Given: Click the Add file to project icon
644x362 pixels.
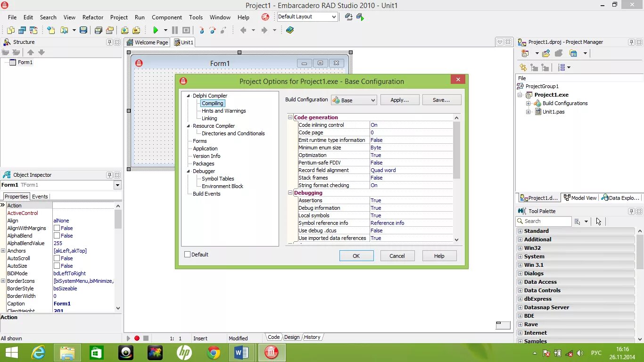Looking at the screenshot, I should click(125, 30).
